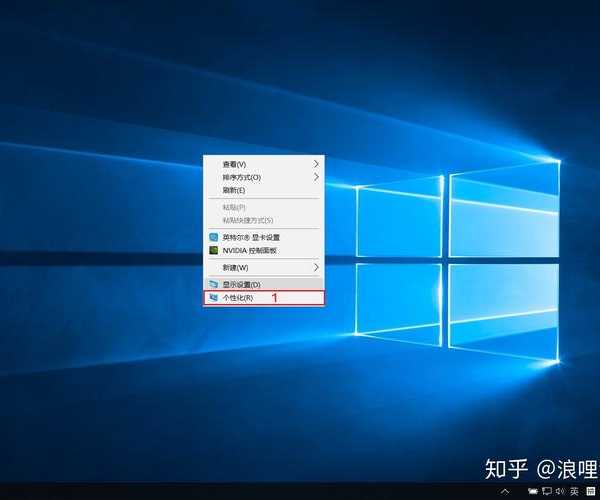
Task: Choose 个性化(R) personalize menu entry
Action: click(264, 298)
